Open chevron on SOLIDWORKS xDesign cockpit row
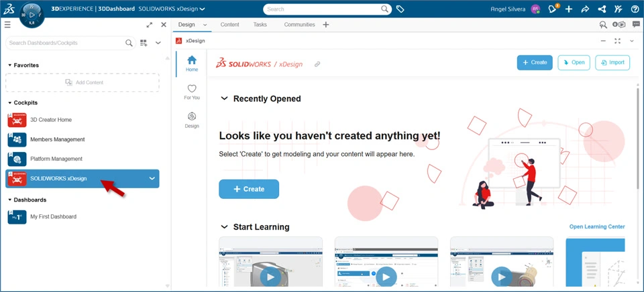 tap(152, 178)
